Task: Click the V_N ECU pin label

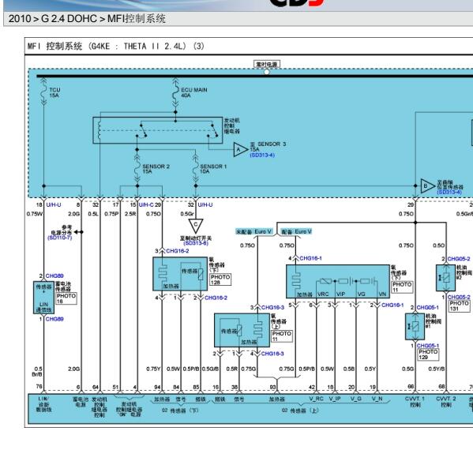Action: 377,399
